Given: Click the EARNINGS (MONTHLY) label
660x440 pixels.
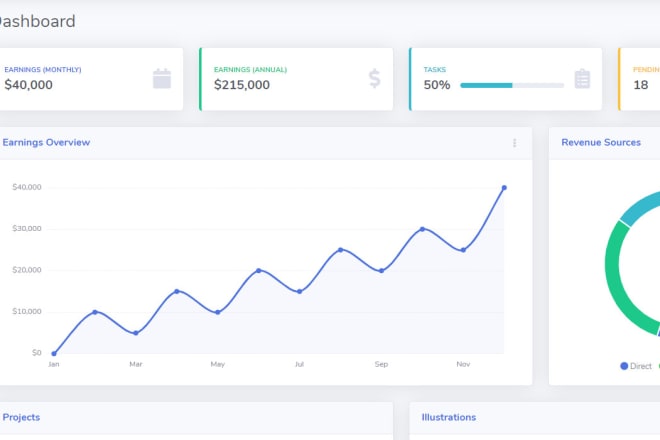Looking at the screenshot, I should (x=43, y=69).
